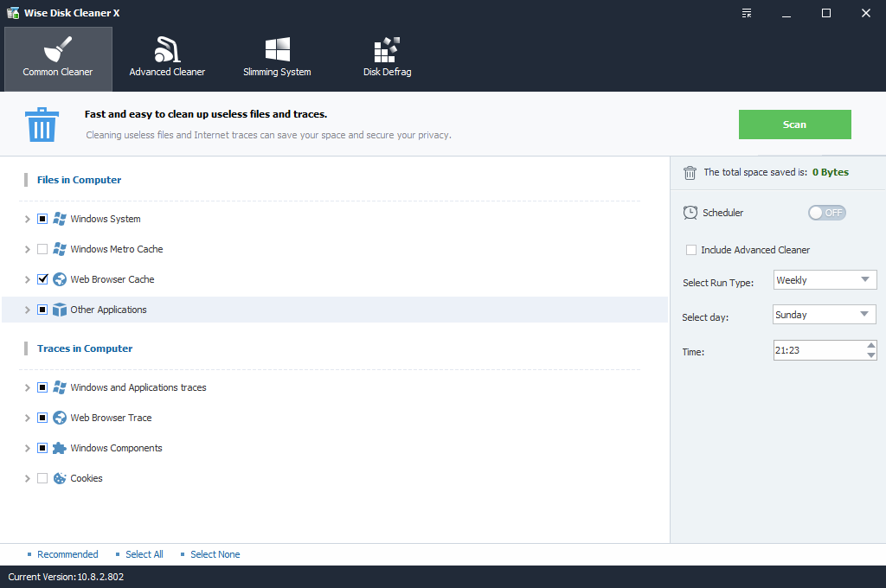Viewport: 886px width, 588px height.
Task: Click the Select All link
Action: coord(144,554)
